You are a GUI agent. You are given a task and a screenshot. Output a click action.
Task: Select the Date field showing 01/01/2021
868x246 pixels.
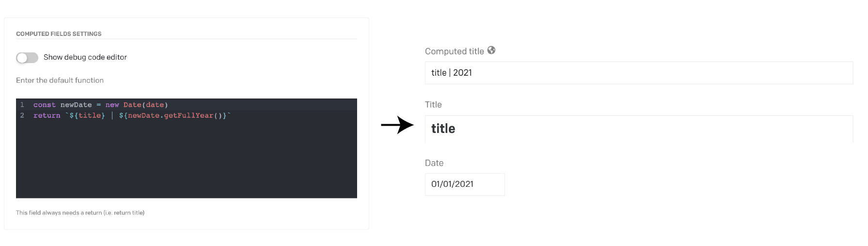[x=464, y=184]
